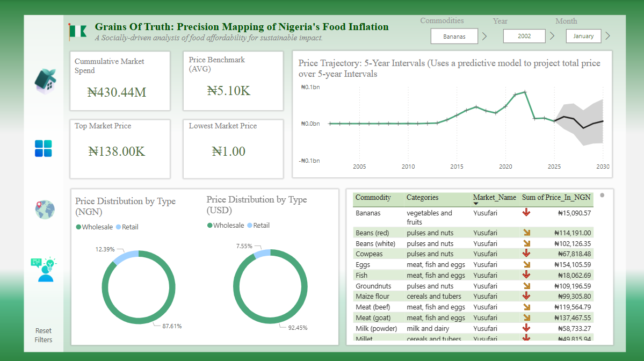Click the 'milk and dairy' category cell
644x361 pixels.
pyautogui.click(x=428, y=329)
